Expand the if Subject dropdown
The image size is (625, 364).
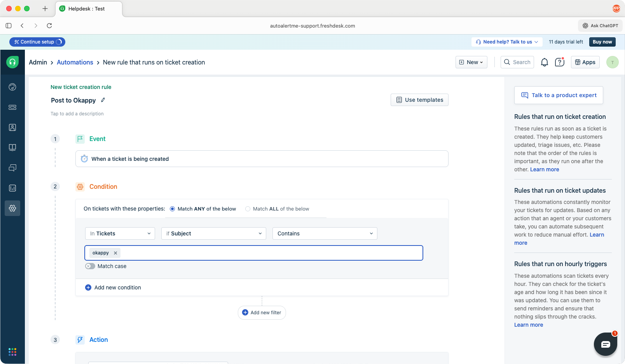214,233
